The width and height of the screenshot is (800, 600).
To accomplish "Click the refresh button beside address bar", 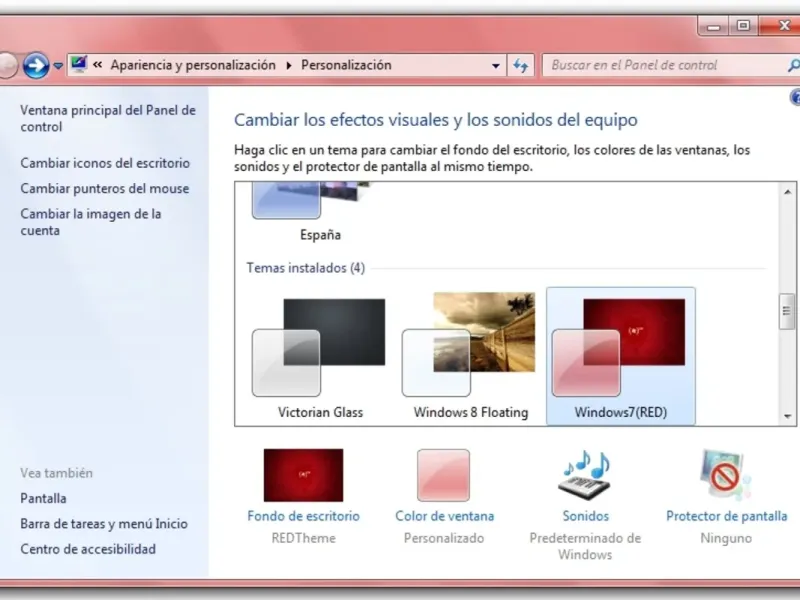I will 520,65.
